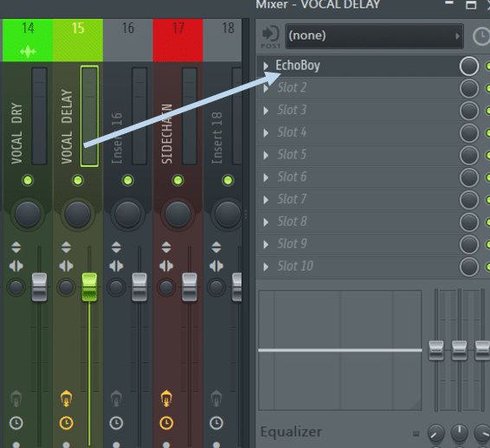
Task: Select mixer track 17 header
Action: [x=177, y=41]
